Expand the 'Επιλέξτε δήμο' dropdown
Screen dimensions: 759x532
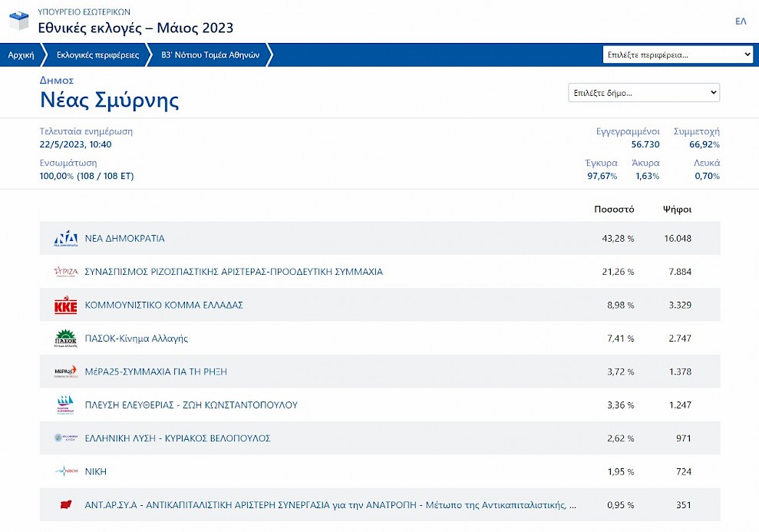pos(643,93)
